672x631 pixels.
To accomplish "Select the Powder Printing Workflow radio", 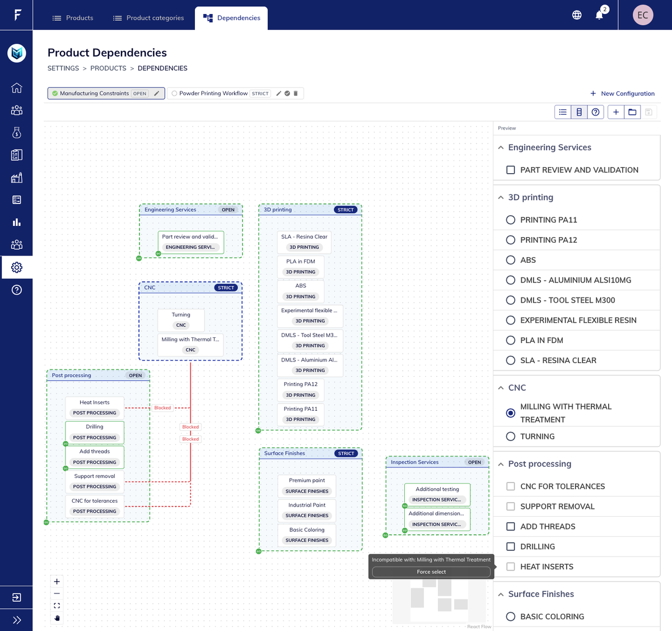I will pos(174,94).
